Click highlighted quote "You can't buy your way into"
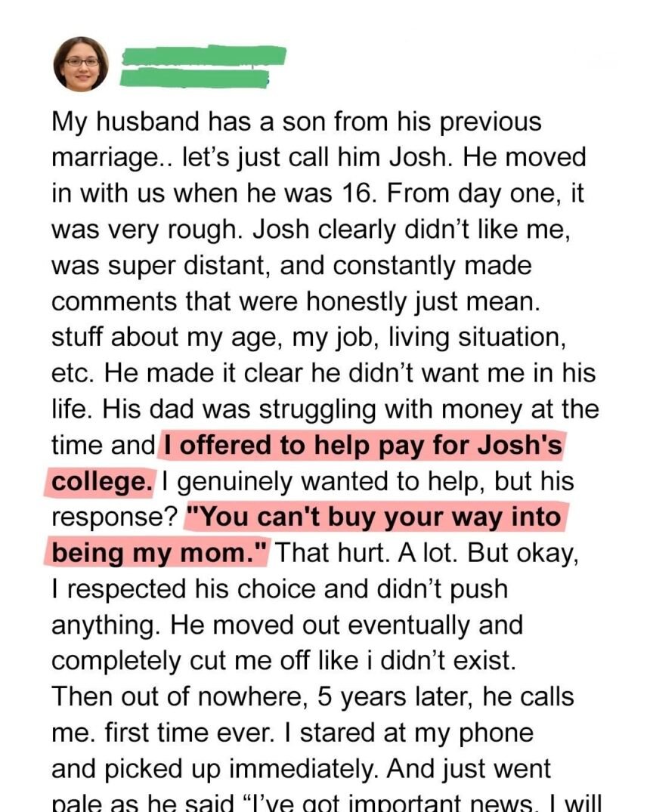 click(374, 517)
